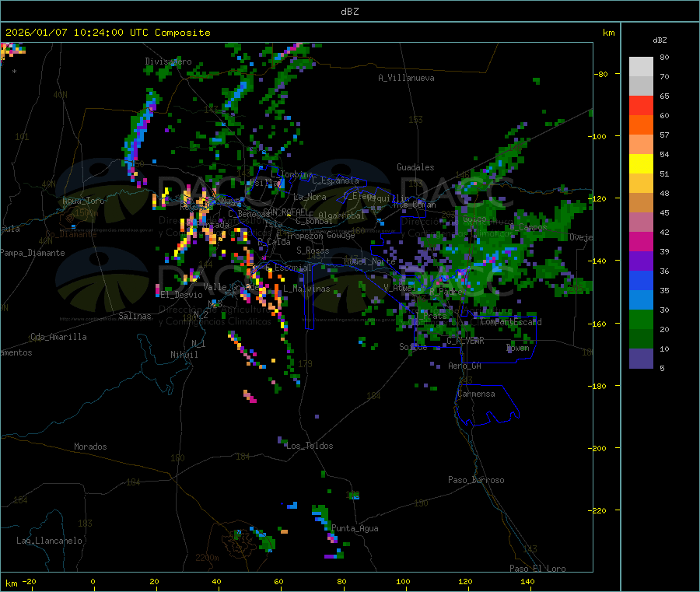The image size is (700, 592).
Task: Click the S_Rosas location label
Action: pos(313,250)
